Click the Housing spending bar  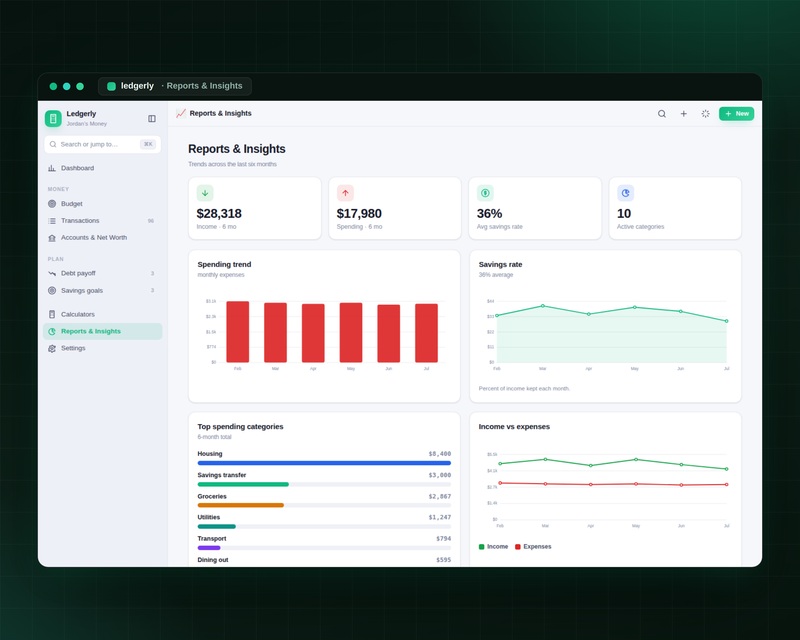[324, 463]
